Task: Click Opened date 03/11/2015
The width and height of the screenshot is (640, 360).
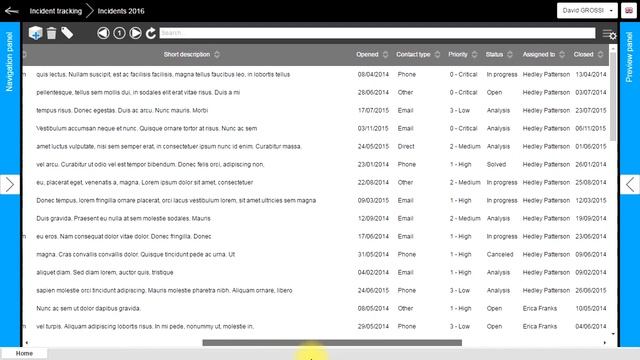Action: point(373,128)
